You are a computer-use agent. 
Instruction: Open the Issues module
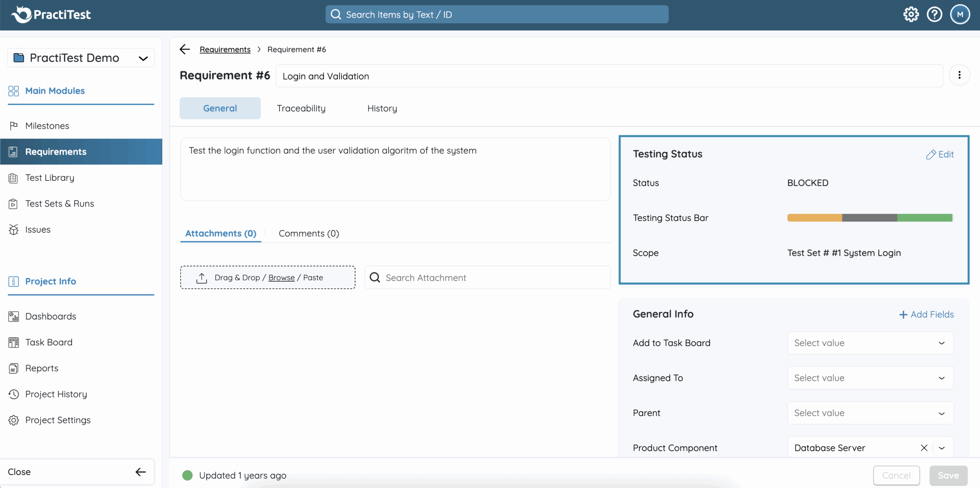click(38, 229)
